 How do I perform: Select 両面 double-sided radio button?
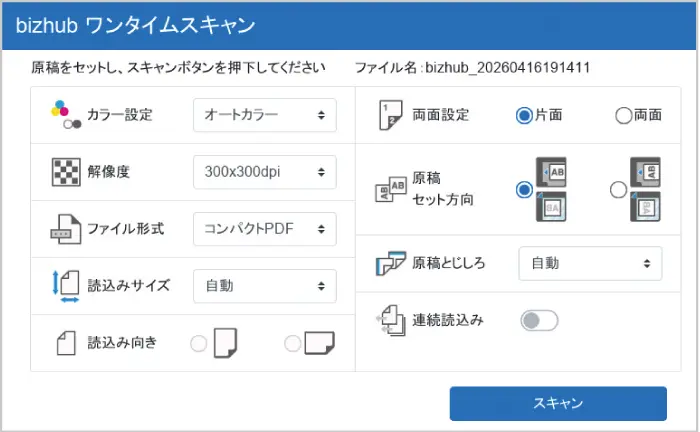[x=624, y=116]
